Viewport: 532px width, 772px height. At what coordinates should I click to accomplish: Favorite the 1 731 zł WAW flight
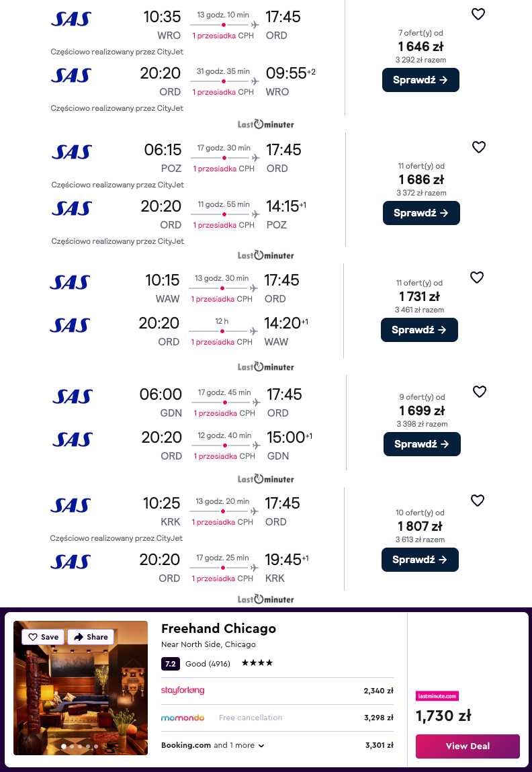[477, 277]
